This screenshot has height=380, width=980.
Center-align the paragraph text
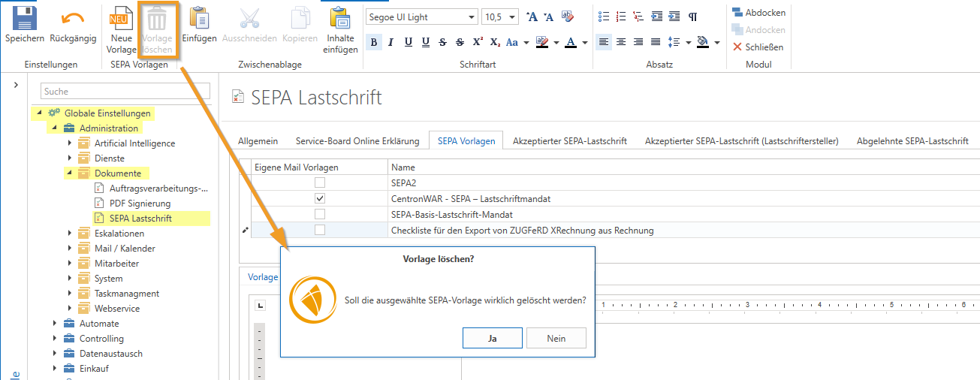[621, 42]
